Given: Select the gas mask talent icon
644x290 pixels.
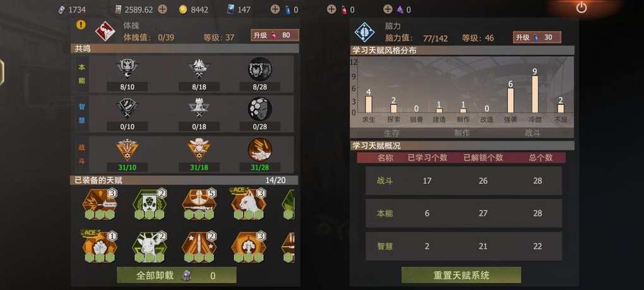Looking at the screenshot, I should [150, 204].
